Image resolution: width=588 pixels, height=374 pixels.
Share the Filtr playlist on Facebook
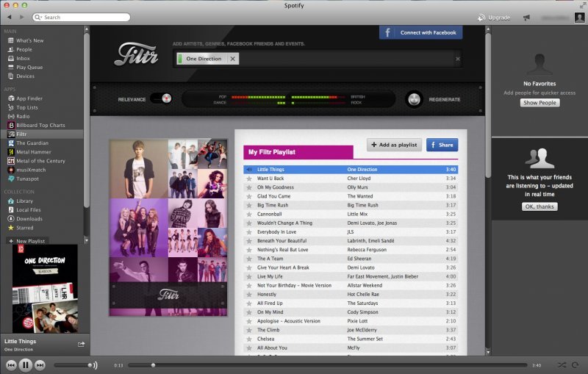click(442, 145)
